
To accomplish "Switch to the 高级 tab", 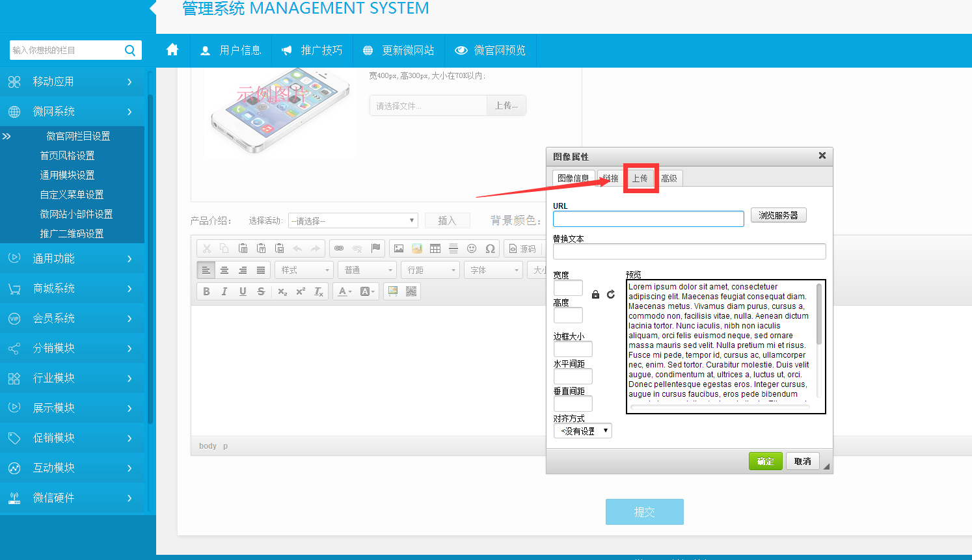I will 669,178.
